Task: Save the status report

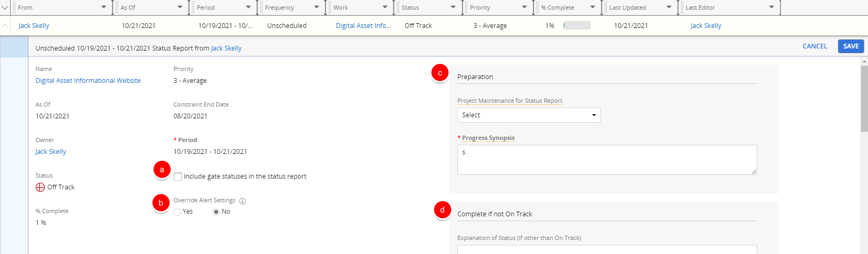Action: tap(850, 46)
